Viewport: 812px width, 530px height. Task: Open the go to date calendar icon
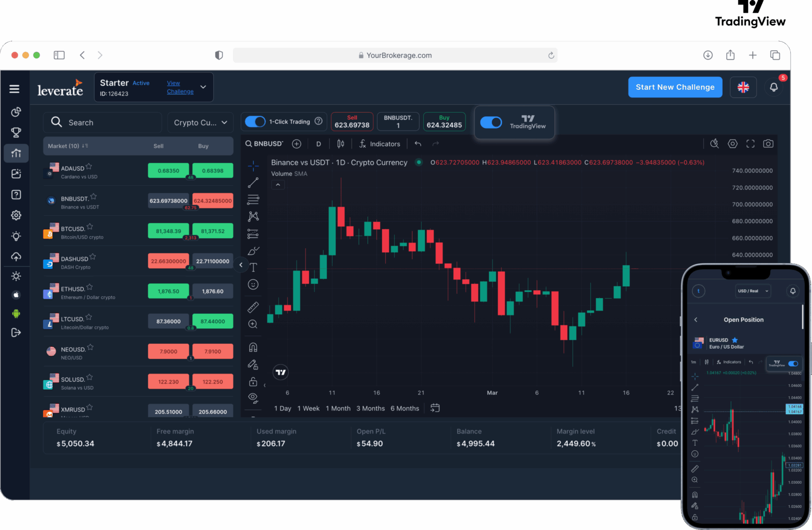pos(435,408)
